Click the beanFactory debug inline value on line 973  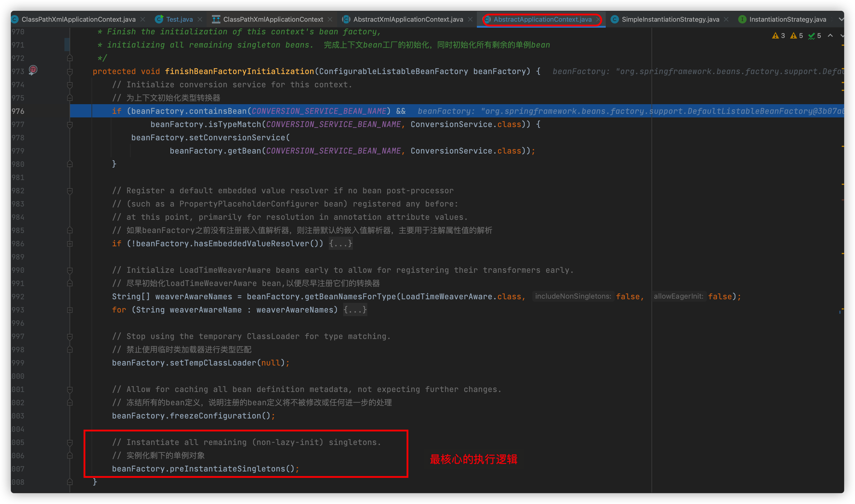pos(698,71)
